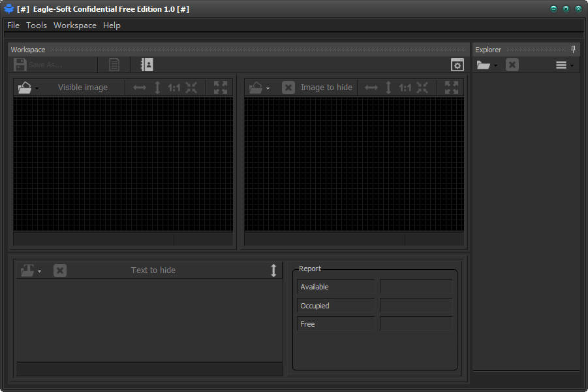The image size is (588, 392).
Task: Toggle the Explorer panel pin
Action: tap(573, 49)
